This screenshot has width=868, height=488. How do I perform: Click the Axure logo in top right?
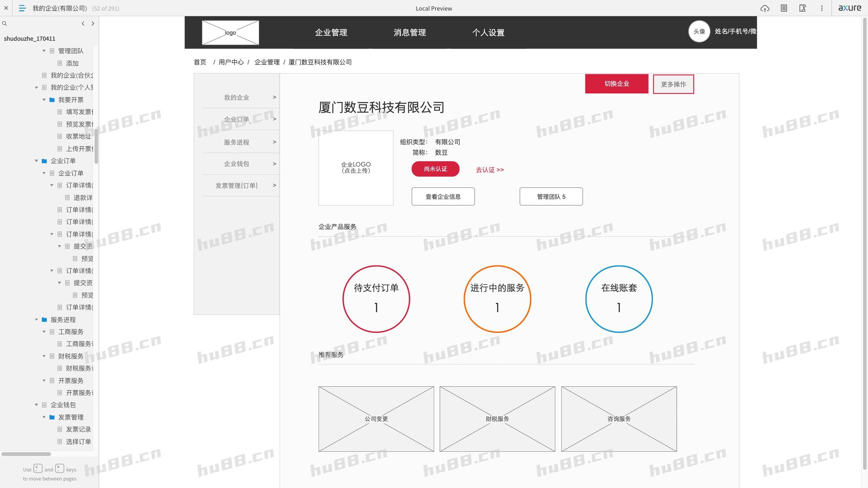tap(849, 8)
